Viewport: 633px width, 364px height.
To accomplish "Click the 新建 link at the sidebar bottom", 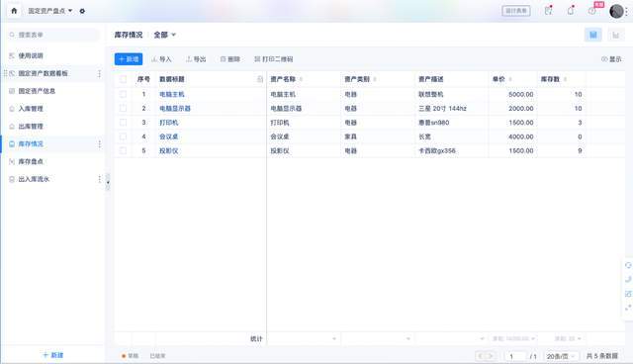I will coord(53,355).
